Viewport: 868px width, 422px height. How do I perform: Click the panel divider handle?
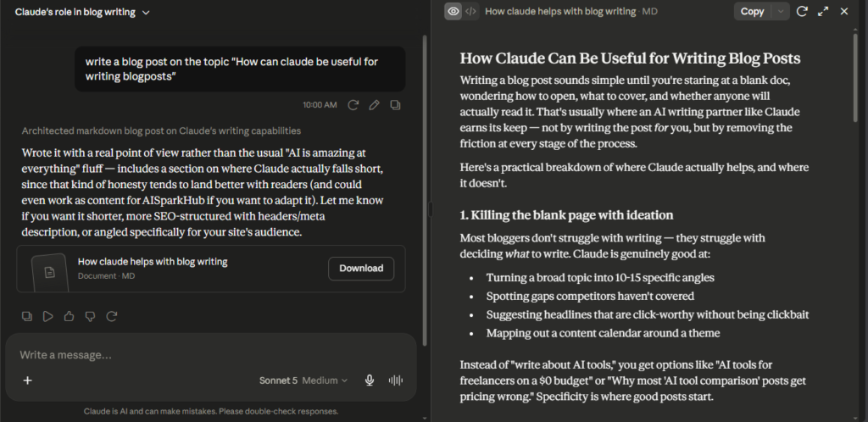point(431,209)
